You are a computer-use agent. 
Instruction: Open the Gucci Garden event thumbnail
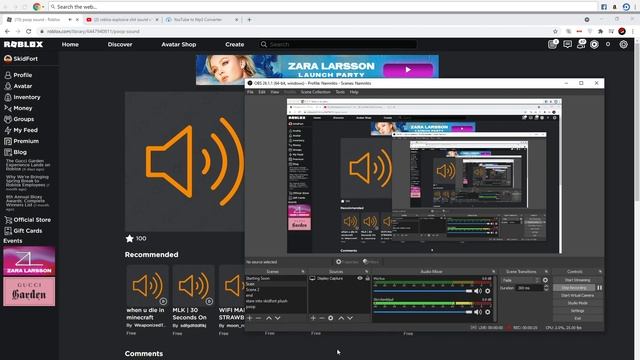point(29,291)
